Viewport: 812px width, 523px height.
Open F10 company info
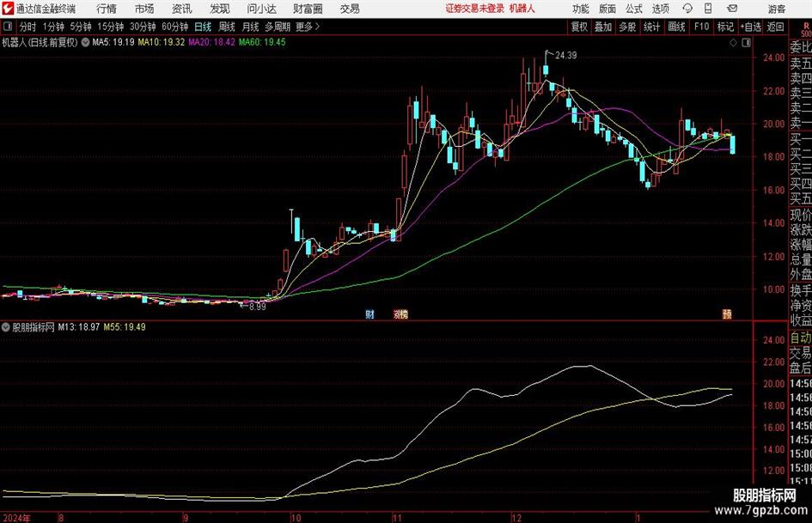click(701, 27)
